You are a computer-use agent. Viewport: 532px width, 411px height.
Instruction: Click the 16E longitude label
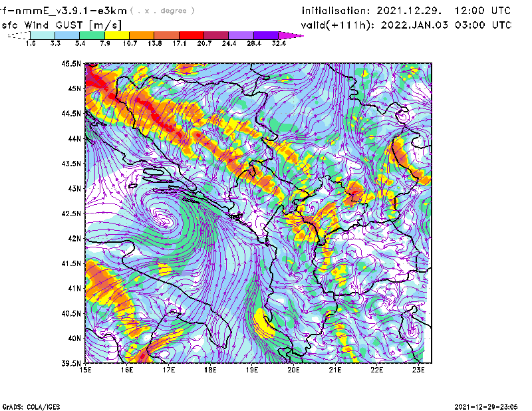127,370
